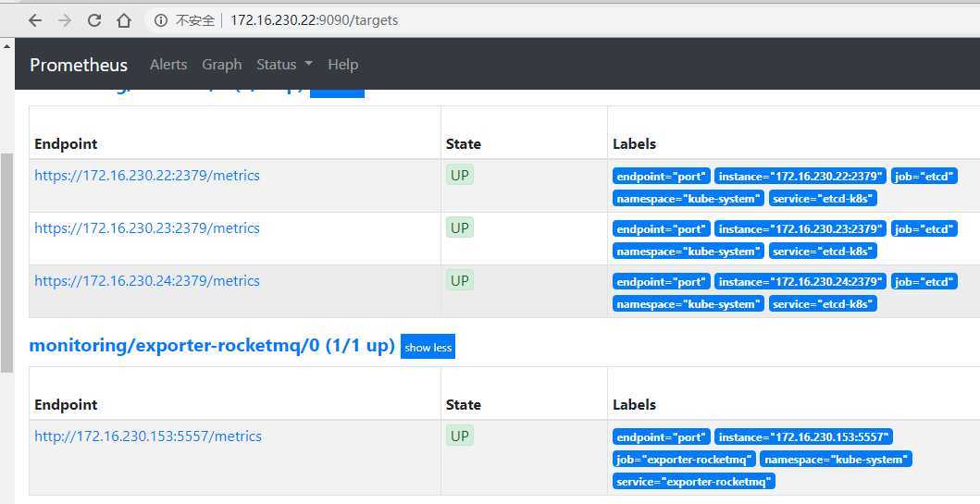
Task: Click label instance="172.16.230.24:2379"
Action: 800,282
